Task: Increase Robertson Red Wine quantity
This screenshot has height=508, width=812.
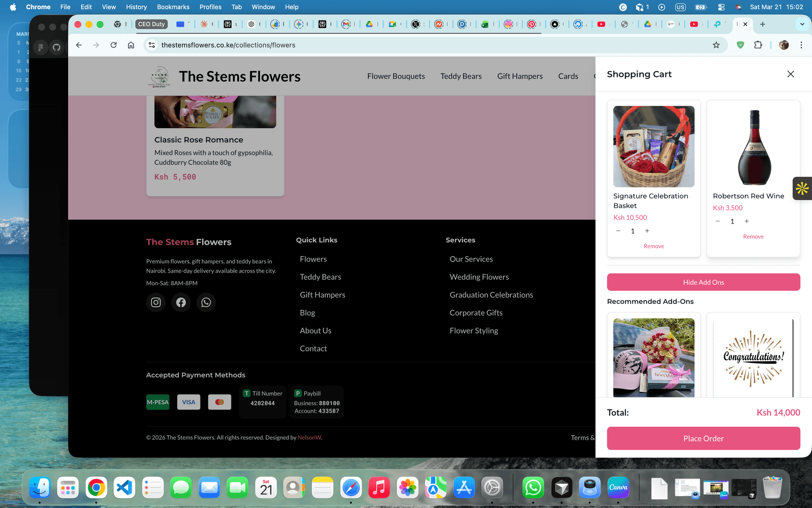Action: [747, 221]
